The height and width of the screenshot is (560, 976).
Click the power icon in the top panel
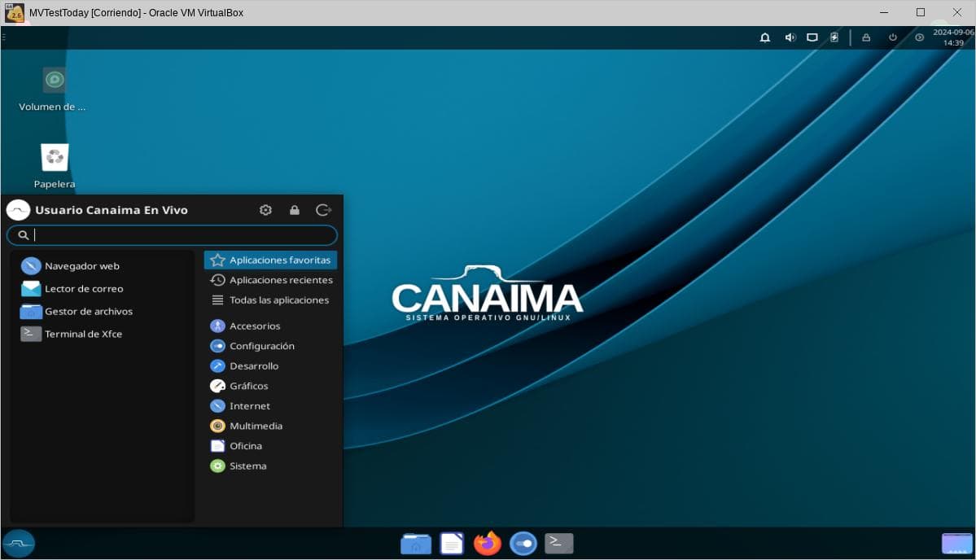893,37
